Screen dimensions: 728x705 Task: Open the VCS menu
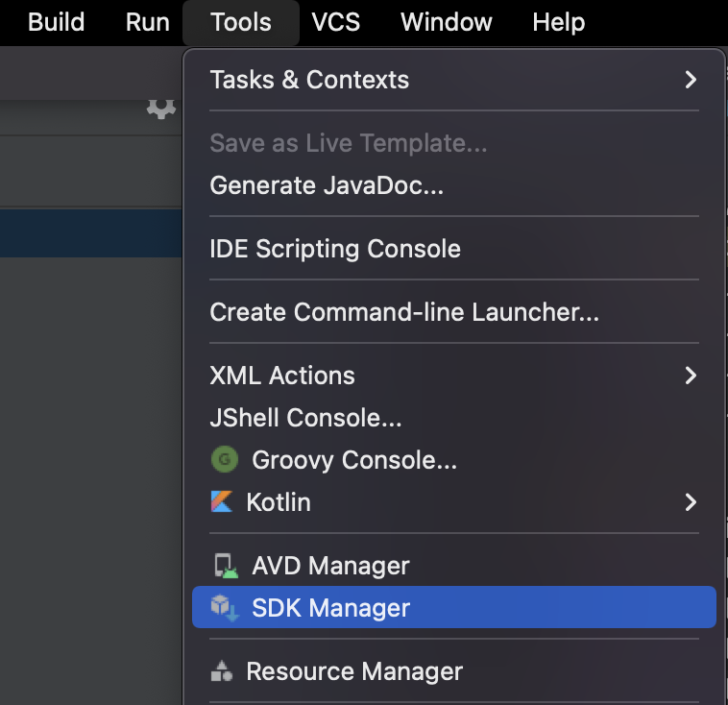tap(336, 22)
